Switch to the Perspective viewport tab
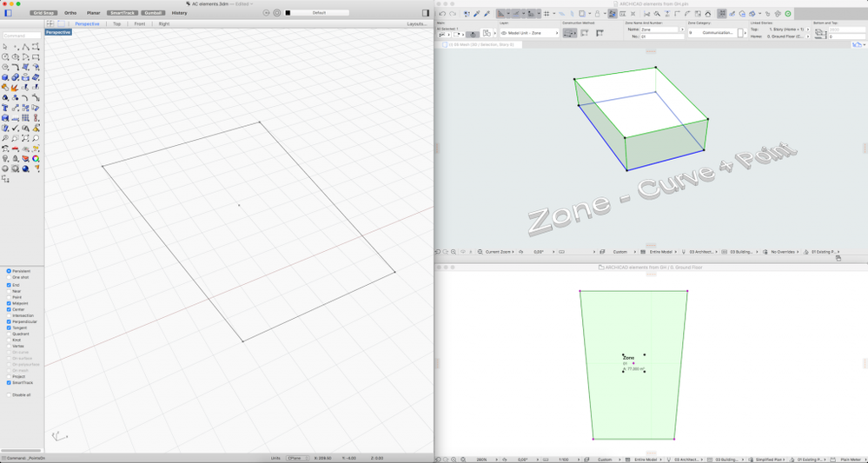The image size is (868, 463). [x=88, y=23]
